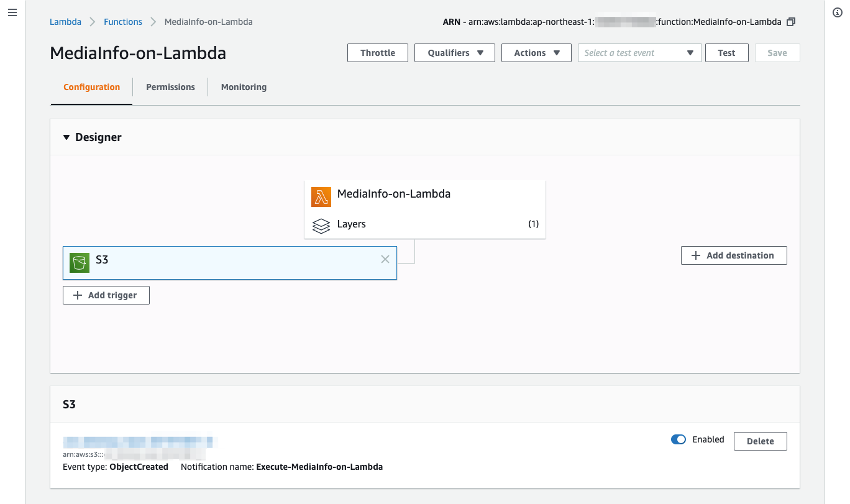Click the Layers icon under the function
The height and width of the screenshot is (504, 850).
321,226
